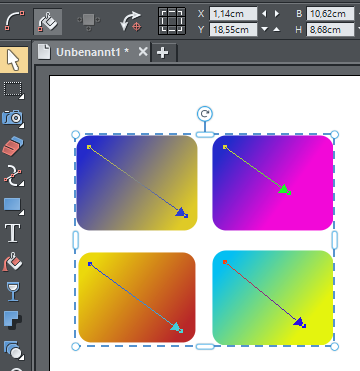Nudge X position right with right arrow
Image resolution: width=360 pixels, height=371 pixels.
coord(277,14)
